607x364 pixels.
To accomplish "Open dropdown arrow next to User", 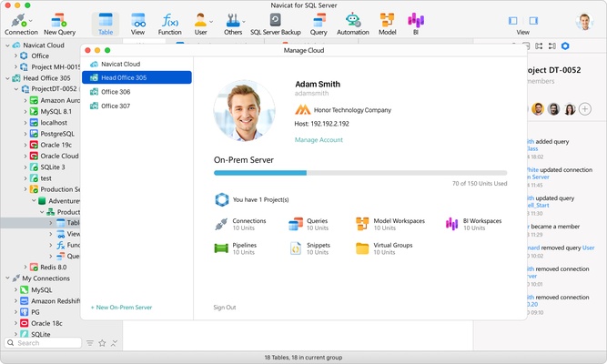I will (211, 22).
